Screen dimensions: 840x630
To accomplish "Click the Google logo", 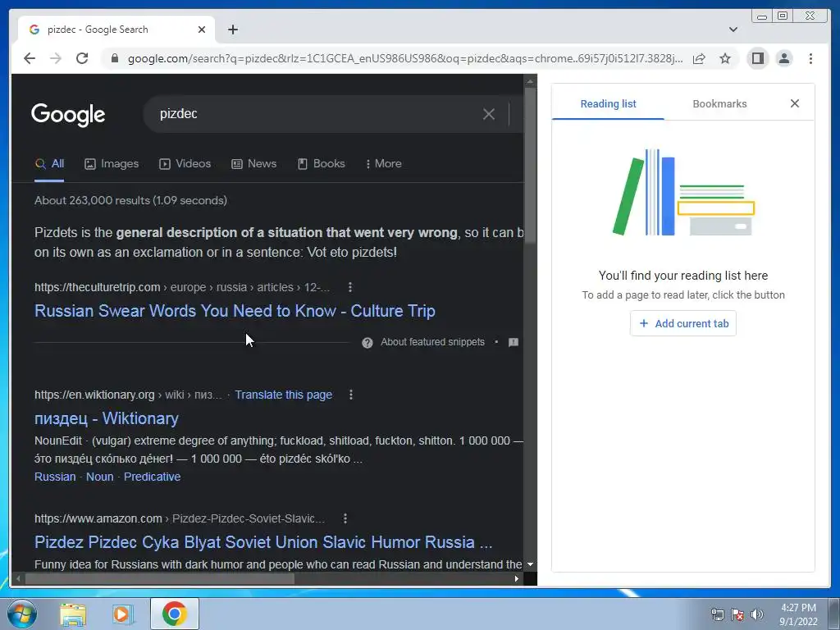I will pyautogui.click(x=68, y=114).
